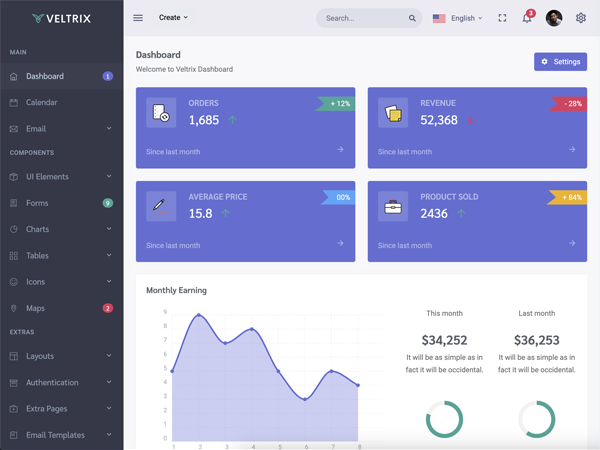Open the Create dropdown

click(x=173, y=18)
